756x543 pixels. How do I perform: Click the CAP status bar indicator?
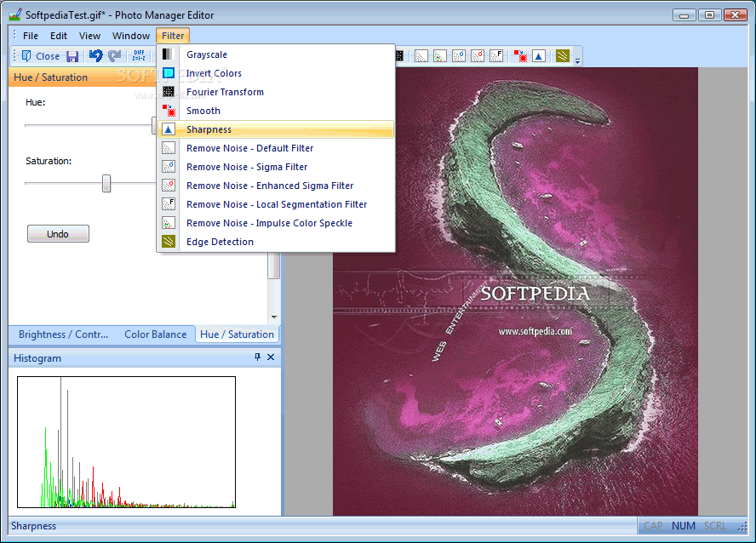pyautogui.click(x=653, y=526)
